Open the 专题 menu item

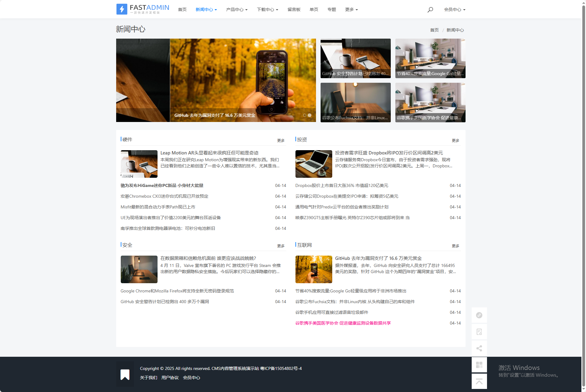[332, 10]
